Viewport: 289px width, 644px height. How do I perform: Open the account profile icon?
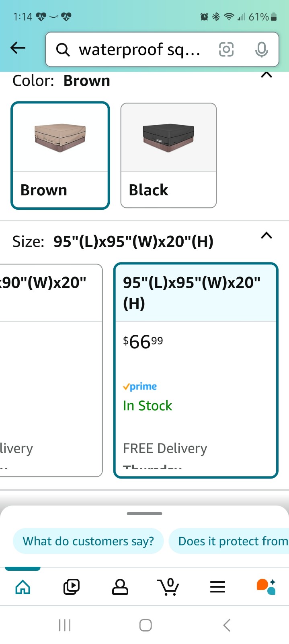120,587
